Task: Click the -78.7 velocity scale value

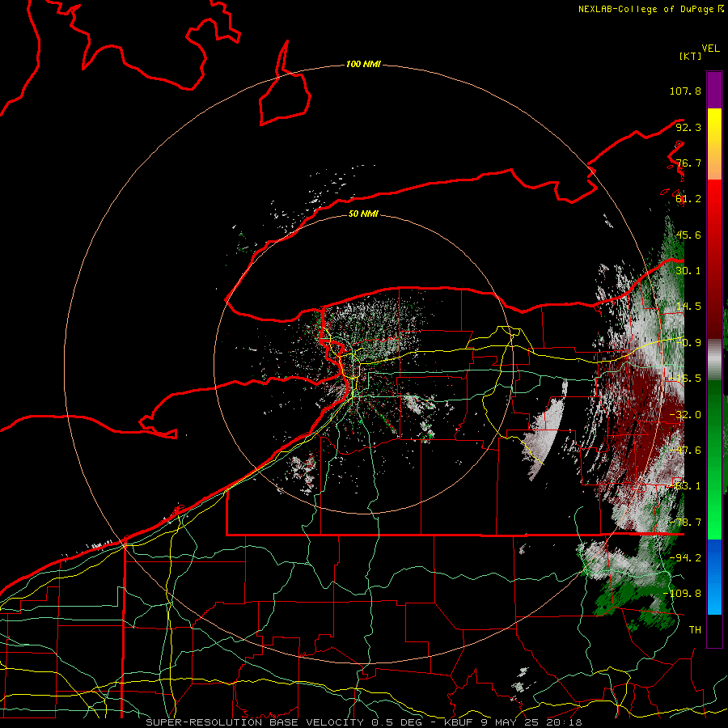Action: (685, 523)
